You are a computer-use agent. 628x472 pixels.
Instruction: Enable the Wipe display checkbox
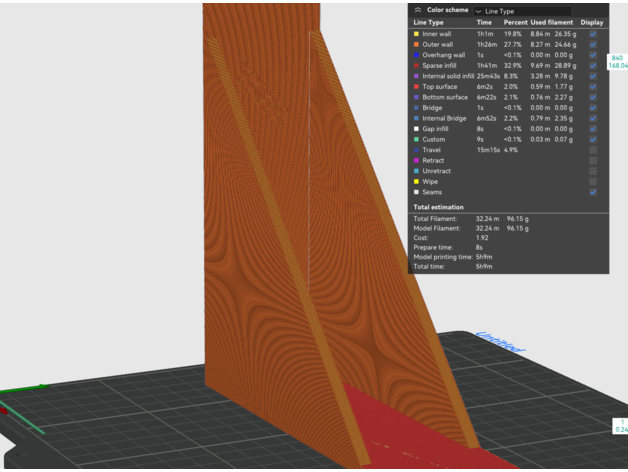coord(593,181)
